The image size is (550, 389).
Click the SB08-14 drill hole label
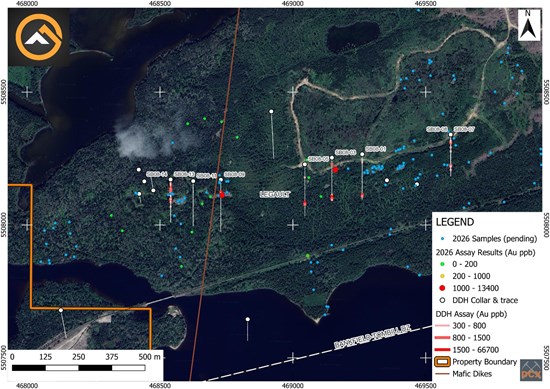pyautogui.click(x=157, y=174)
